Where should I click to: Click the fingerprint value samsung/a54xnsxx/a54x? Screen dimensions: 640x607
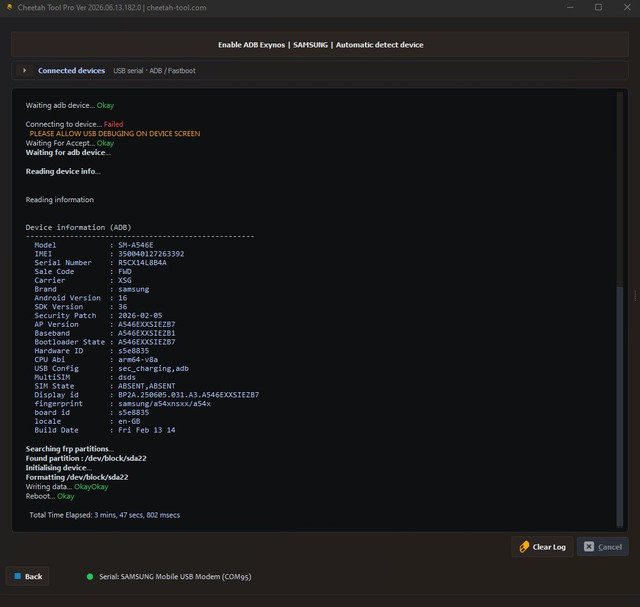[x=164, y=404]
